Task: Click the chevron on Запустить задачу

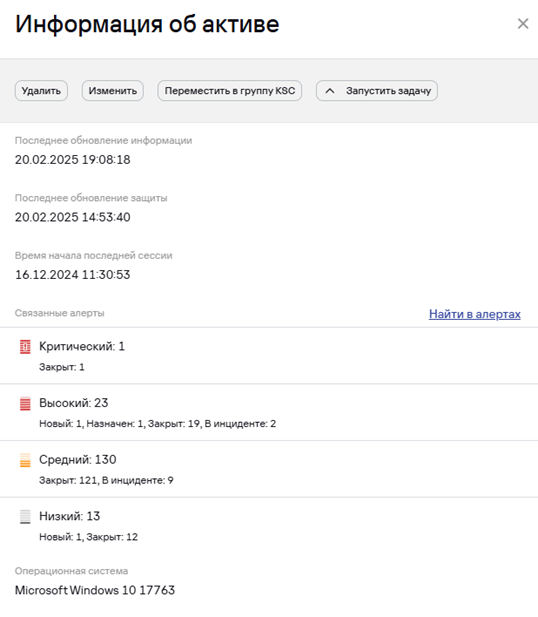Action: click(x=330, y=91)
